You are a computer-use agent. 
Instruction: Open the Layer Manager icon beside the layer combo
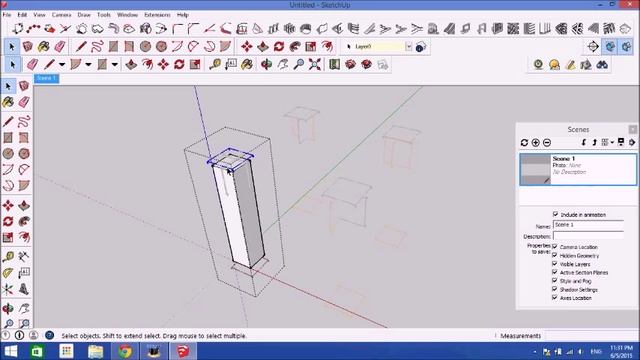click(x=421, y=47)
